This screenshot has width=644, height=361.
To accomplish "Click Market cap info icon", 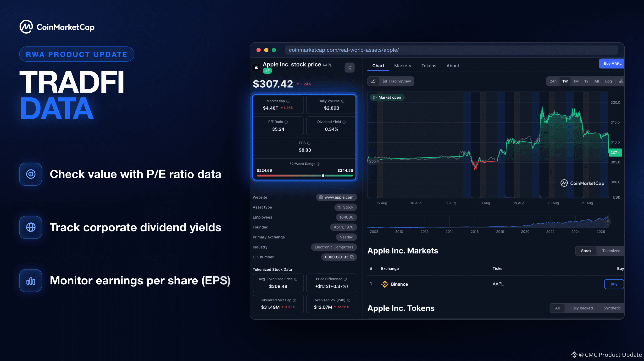I will pos(288,101).
